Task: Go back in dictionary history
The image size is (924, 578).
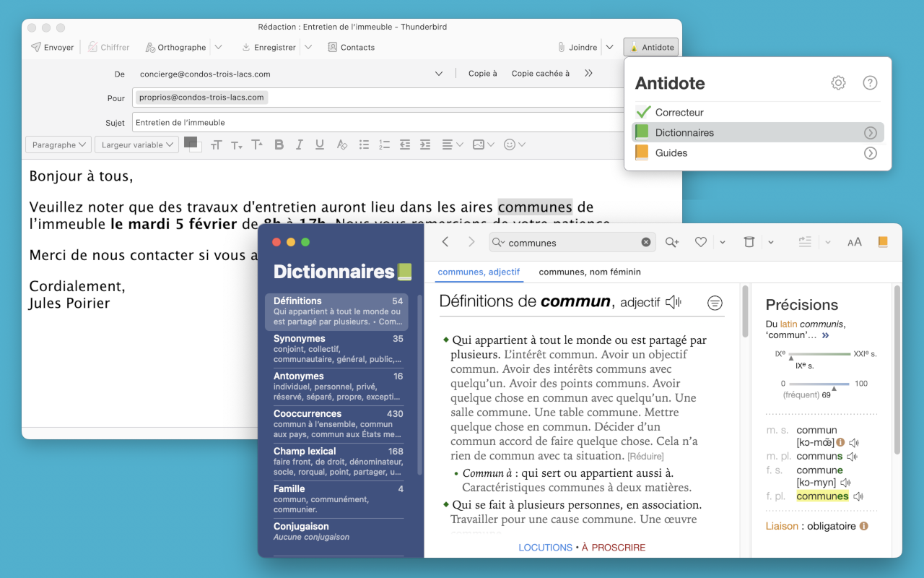Action: coord(445,242)
